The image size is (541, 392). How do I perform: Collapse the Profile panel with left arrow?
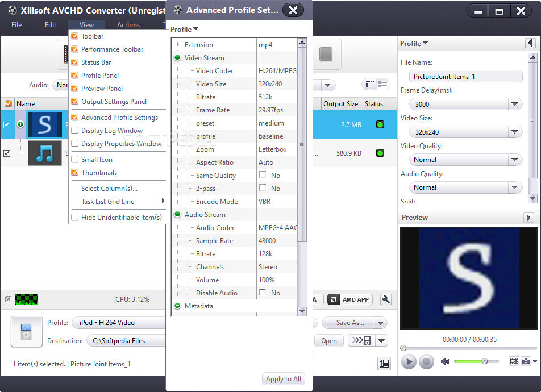pyautogui.click(x=530, y=43)
